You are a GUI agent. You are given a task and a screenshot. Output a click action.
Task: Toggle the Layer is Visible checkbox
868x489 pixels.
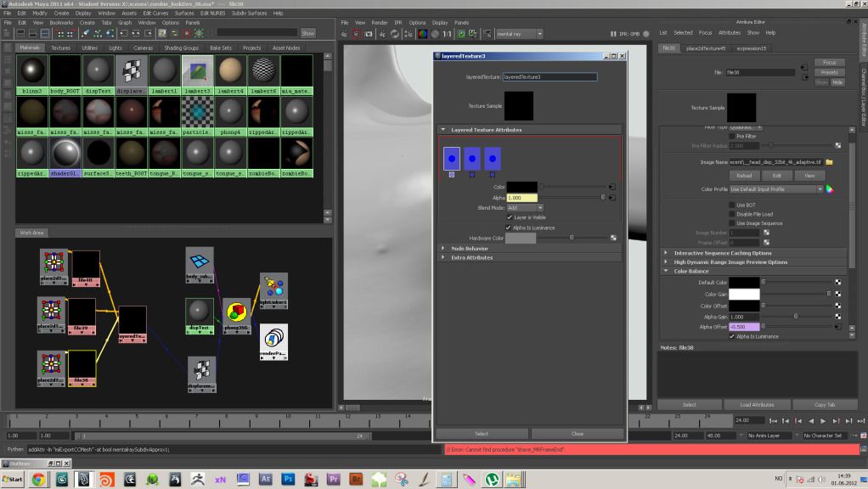click(510, 217)
